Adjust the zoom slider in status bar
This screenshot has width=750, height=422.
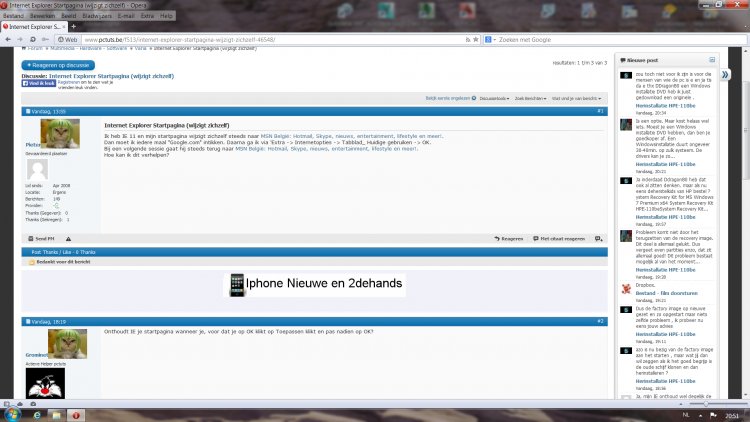[x=706, y=404]
